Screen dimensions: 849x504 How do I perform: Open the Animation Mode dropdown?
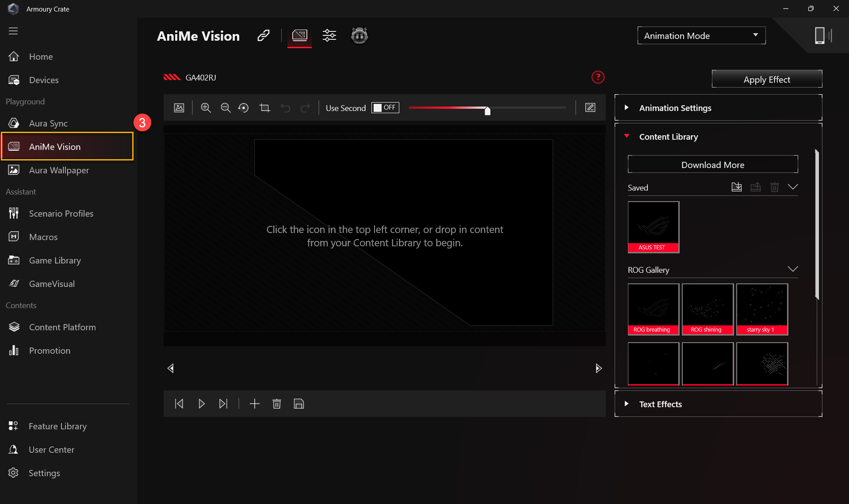click(x=701, y=35)
